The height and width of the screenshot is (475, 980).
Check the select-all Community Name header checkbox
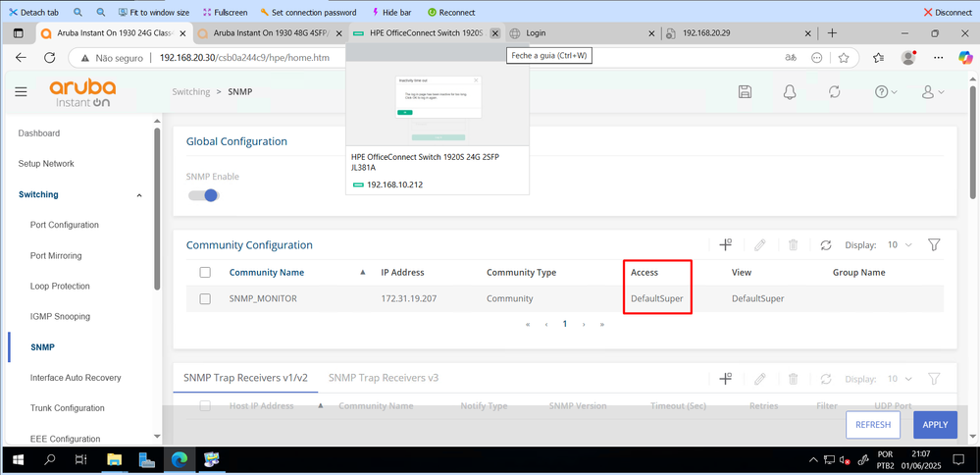click(x=205, y=272)
